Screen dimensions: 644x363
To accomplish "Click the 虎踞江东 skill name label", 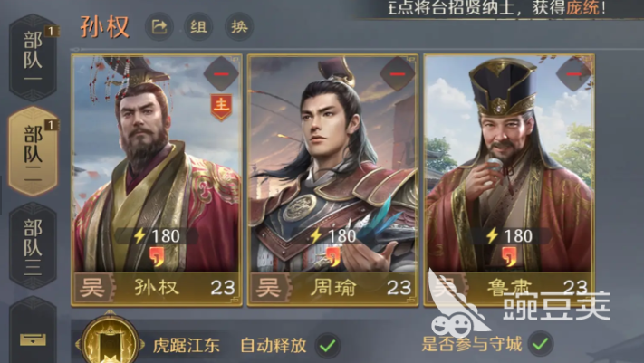I will [186, 345].
